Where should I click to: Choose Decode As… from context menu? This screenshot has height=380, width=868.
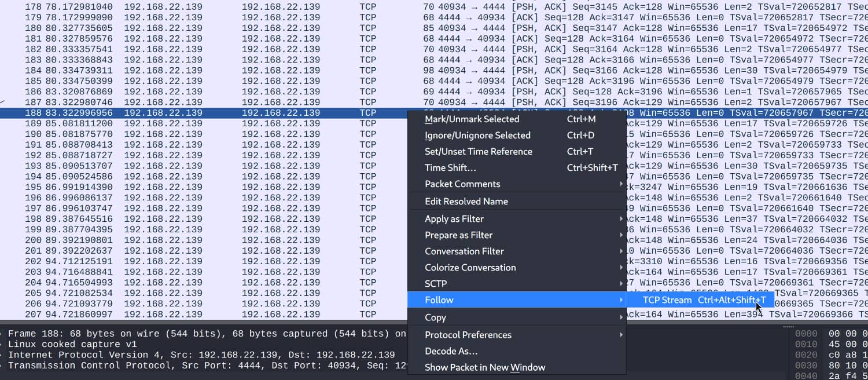(451, 351)
